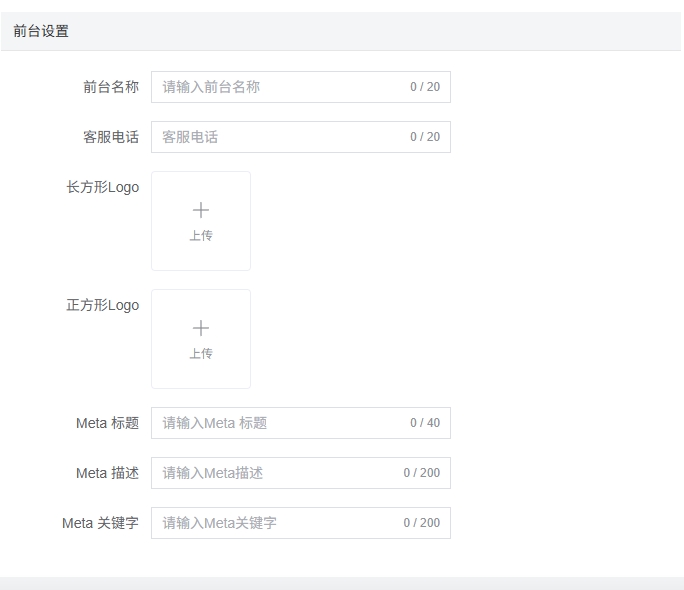Click the 正方形Logo label
This screenshot has height=590, width=684.
tap(103, 305)
